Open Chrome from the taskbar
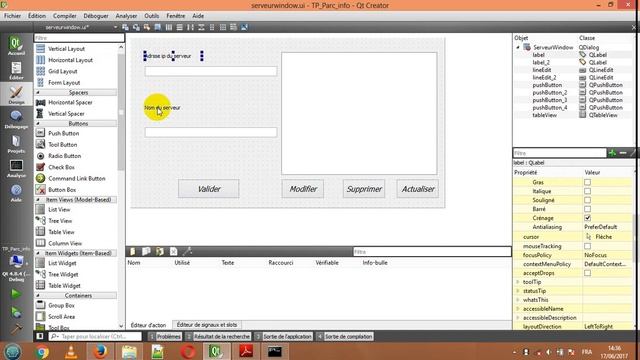The width and height of the screenshot is (640, 360). (42, 351)
